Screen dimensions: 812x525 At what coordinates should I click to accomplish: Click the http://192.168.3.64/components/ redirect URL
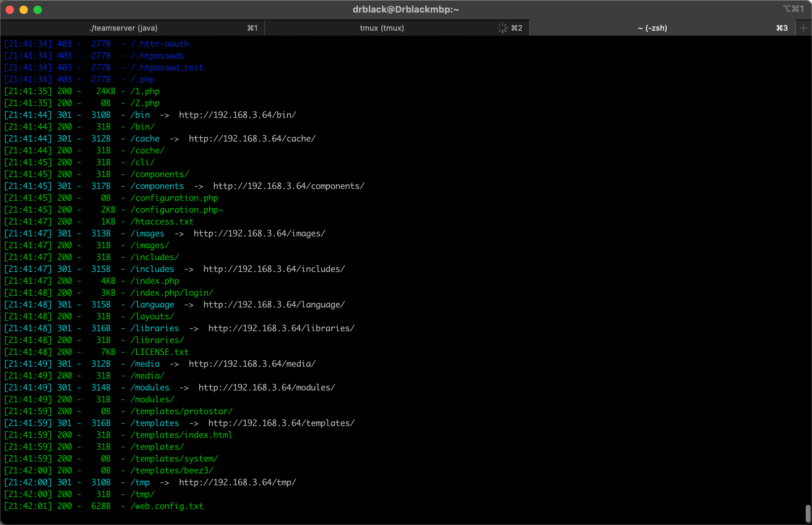click(289, 186)
